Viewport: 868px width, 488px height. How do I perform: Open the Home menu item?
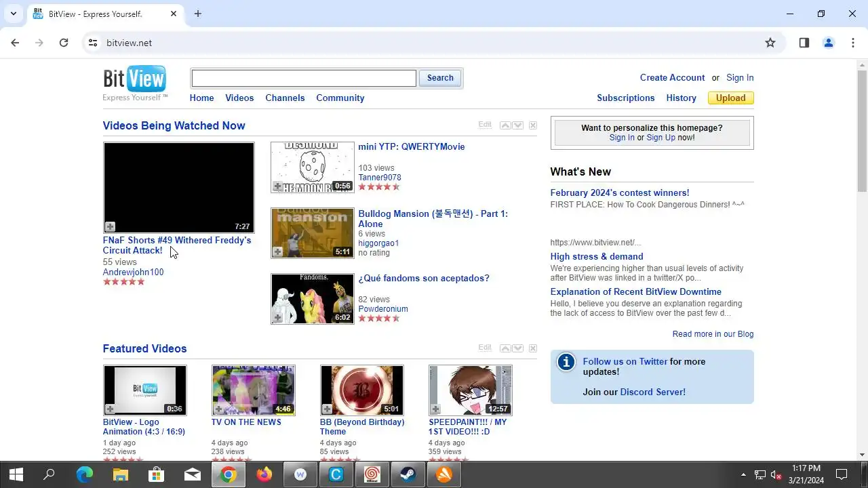point(201,98)
